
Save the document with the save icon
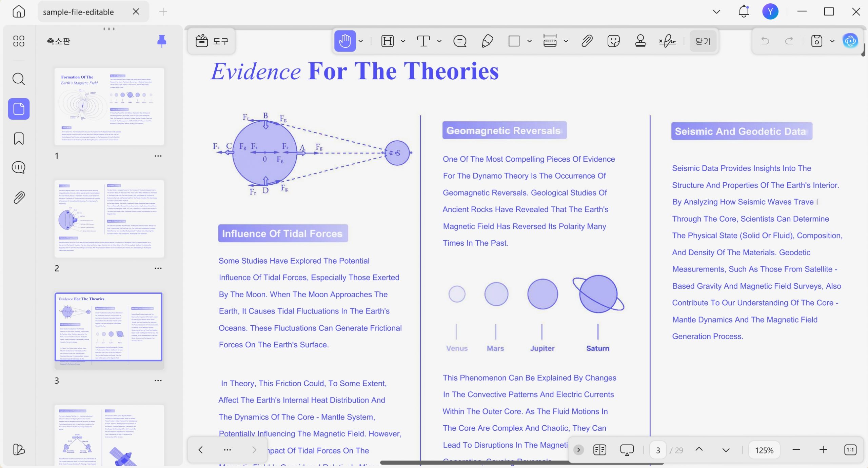click(x=816, y=41)
